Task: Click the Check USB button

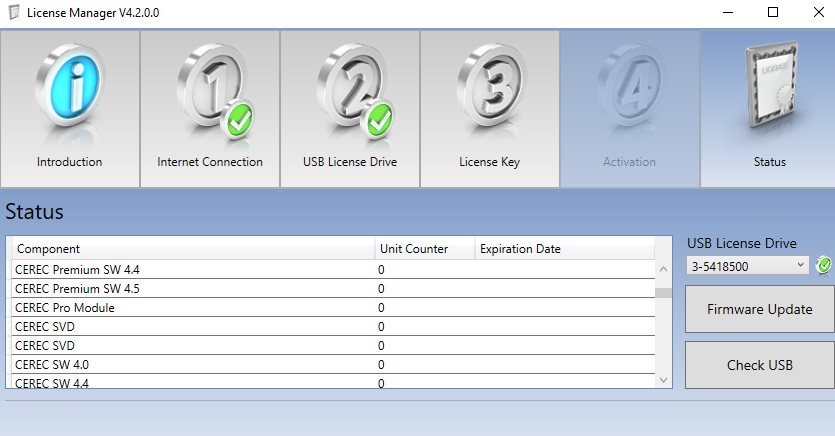Action: coord(760,365)
